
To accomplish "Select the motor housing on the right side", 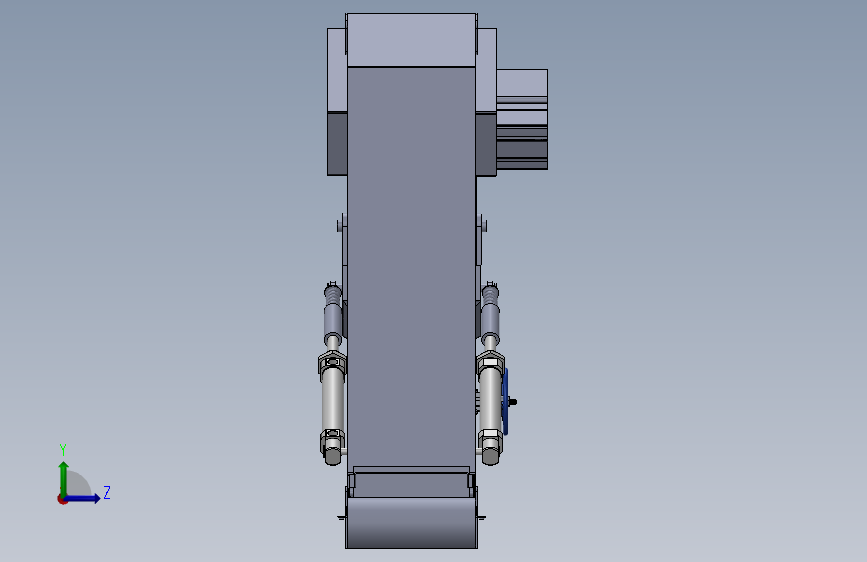I will point(522,119).
